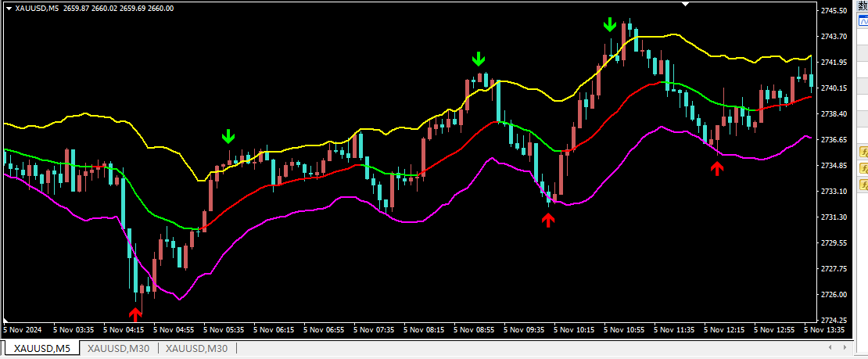Click the left chart-tabs scroll arrow
868x359 pixels.
click(x=829, y=347)
